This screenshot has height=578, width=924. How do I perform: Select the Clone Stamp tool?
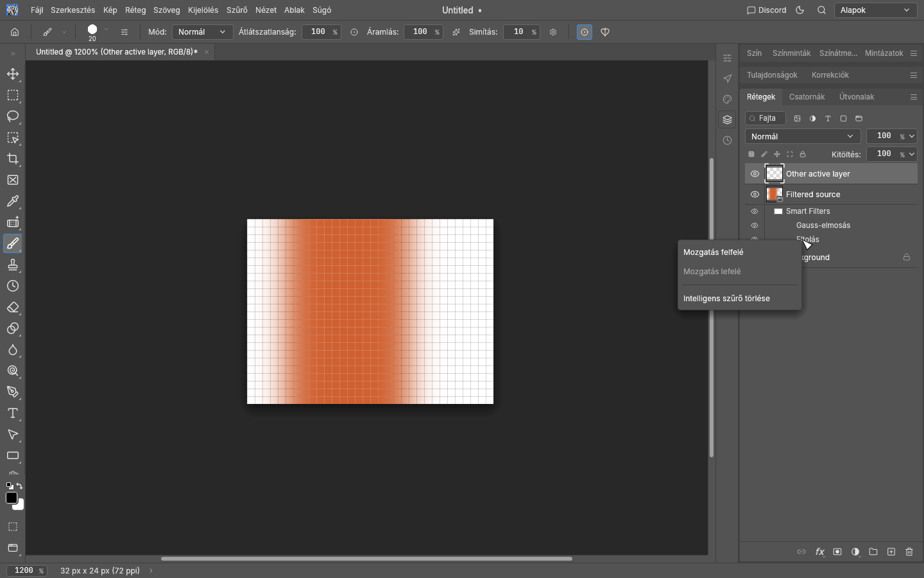[13, 265]
